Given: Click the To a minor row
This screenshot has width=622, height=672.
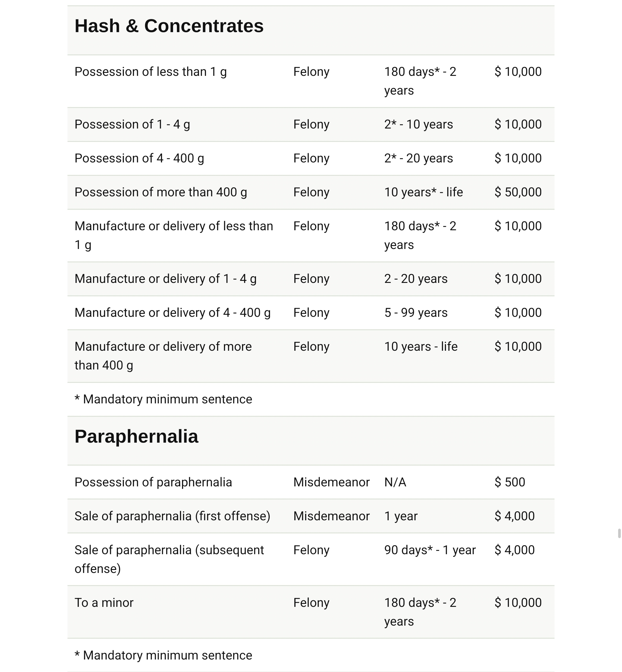Looking at the screenshot, I should click(x=311, y=612).
